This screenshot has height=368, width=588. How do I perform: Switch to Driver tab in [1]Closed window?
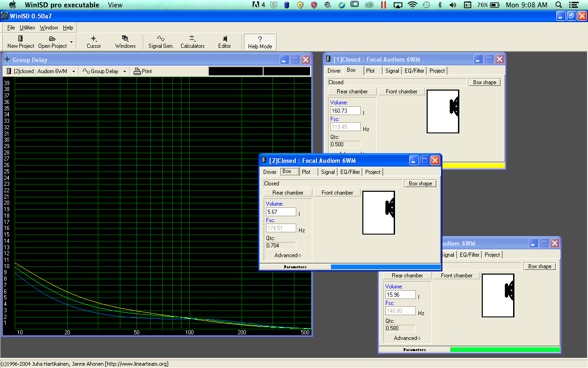click(334, 71)
